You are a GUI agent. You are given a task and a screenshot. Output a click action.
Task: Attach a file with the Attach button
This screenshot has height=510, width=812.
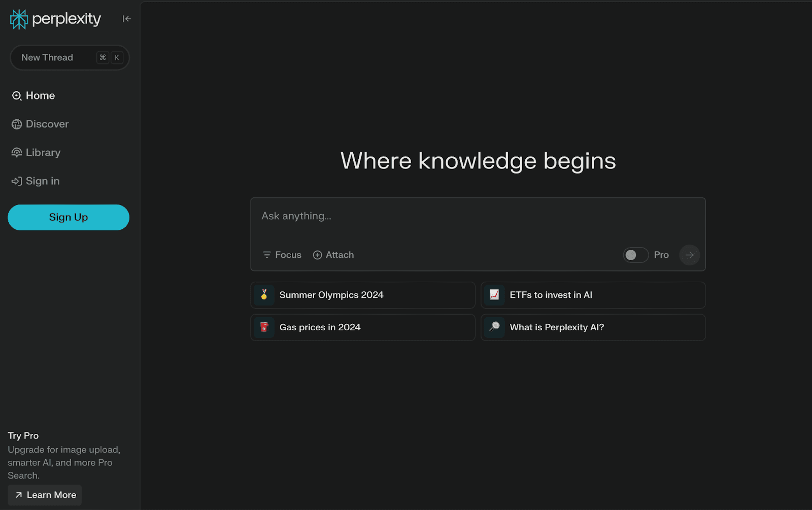click(x=333, y=255)
